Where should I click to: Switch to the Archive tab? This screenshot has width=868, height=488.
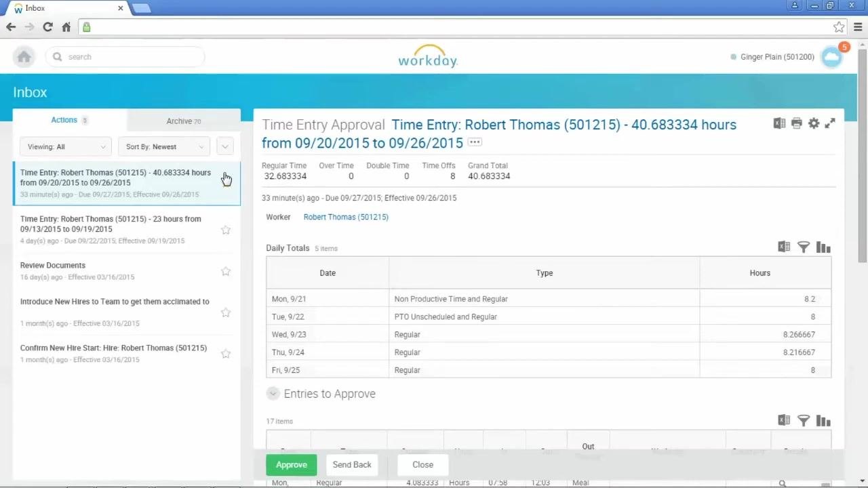coord(184,121)
